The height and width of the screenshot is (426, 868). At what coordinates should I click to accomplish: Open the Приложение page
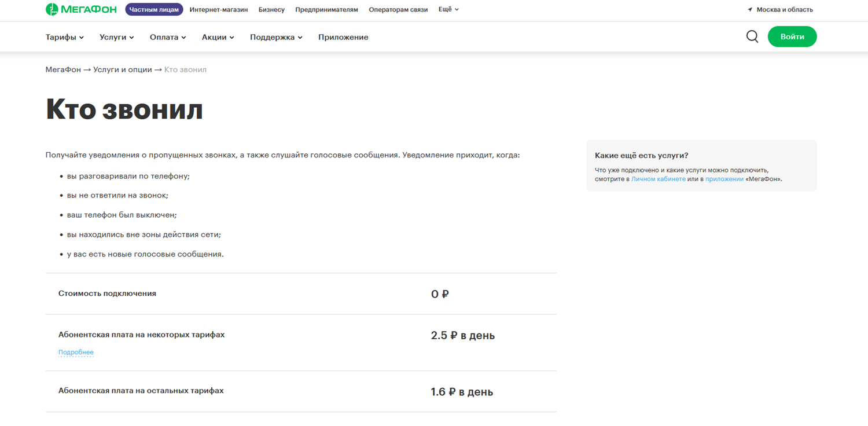[x=343, y=37]
